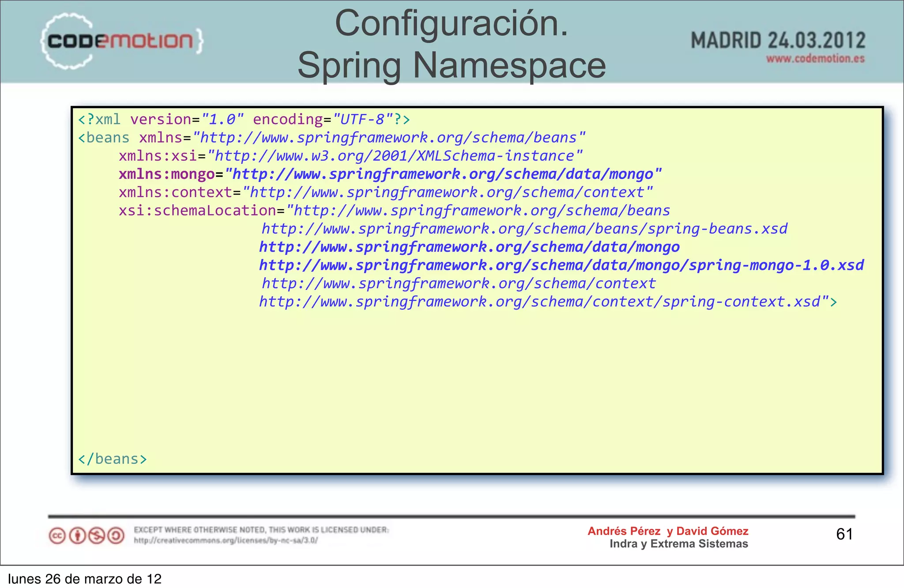Viewport: 904px width, 588px height.
Task: Click the bold spring-mongo-1.0.xsd URL line
Action: (x=561, y=265)
